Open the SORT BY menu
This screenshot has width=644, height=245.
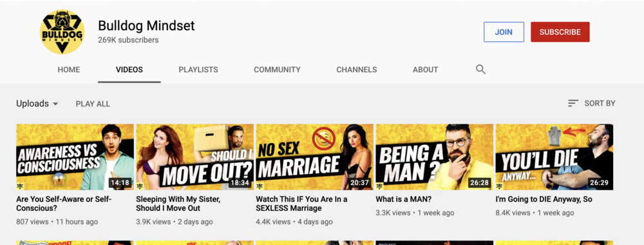point(591,104)
